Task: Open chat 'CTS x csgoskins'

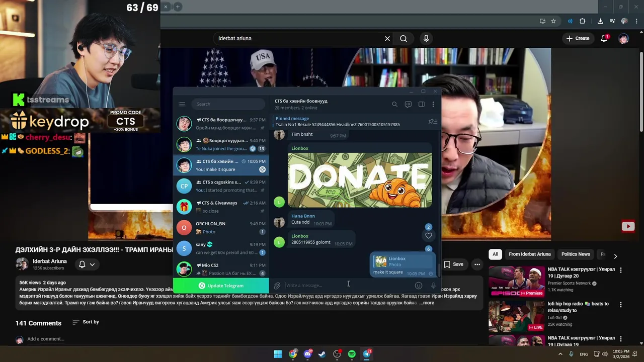Action: [x=221, y=186]
